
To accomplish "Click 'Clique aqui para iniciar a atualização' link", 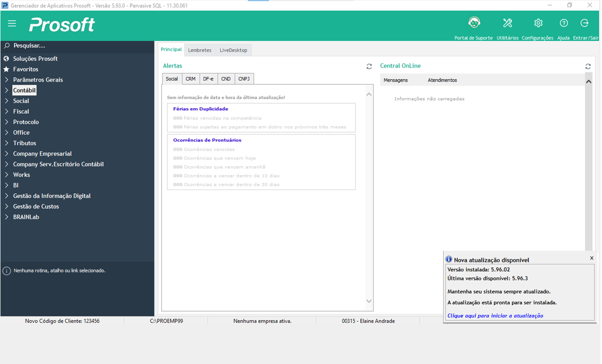I will point(495,316).
